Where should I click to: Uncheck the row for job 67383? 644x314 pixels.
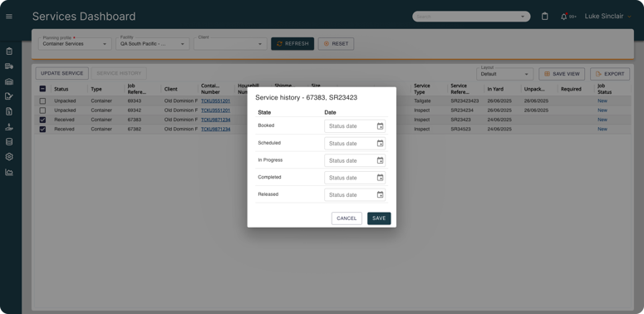pyautogui.click(x=42, y=120)
